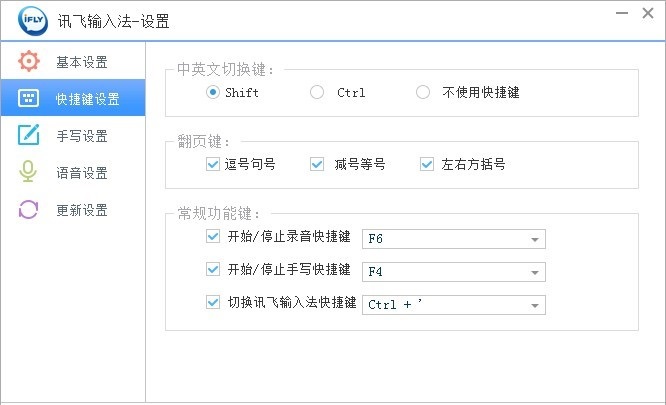Toggle the 减号等号 checkbox
The image size is (666, 405).
317,164
